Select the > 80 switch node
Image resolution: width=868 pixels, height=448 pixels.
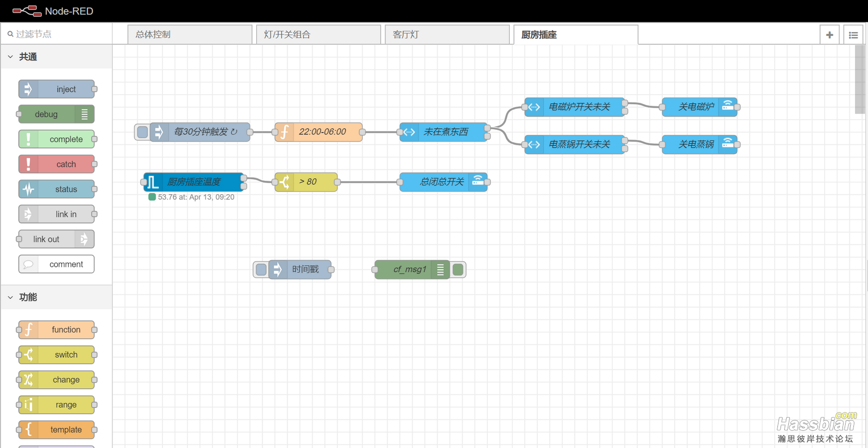pyautogui.click(x=306, y=182)
